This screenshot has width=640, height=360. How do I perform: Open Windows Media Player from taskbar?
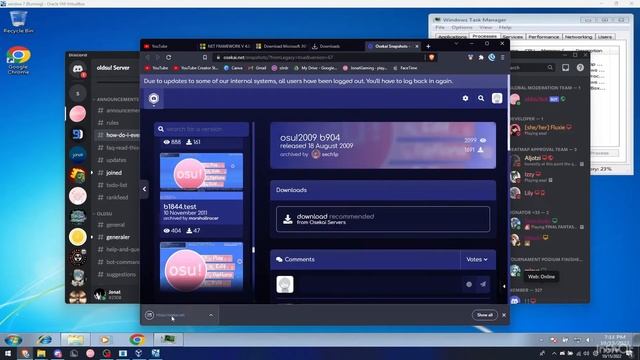(x=105, y=339)
